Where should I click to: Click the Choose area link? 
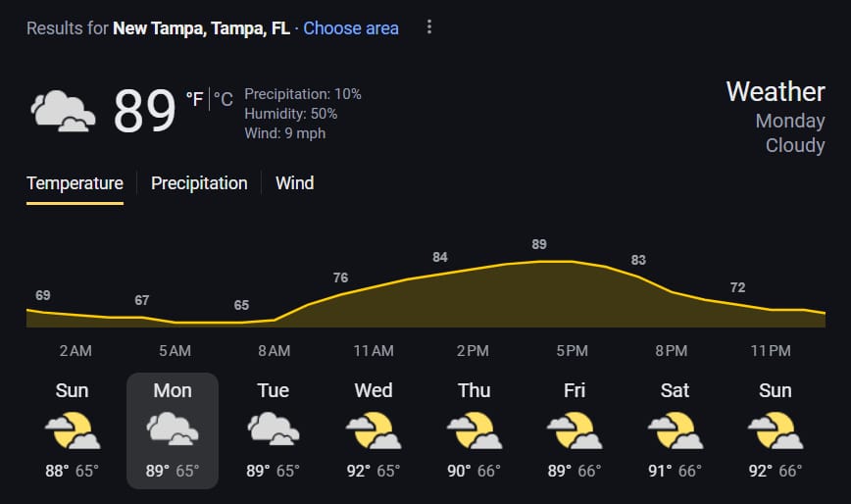tap(351, 28)
